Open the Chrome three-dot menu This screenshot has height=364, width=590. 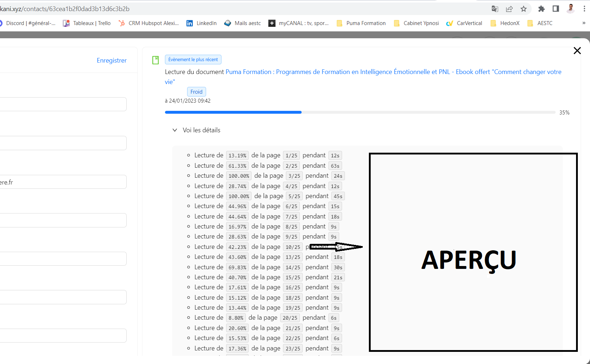pyautogui.click(x=584, y=9)
